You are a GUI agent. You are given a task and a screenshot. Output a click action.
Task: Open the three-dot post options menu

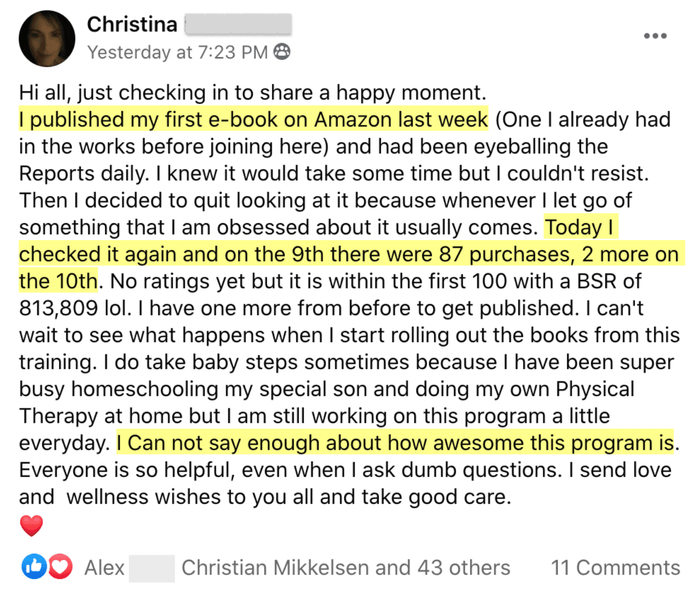pos(655,36)
